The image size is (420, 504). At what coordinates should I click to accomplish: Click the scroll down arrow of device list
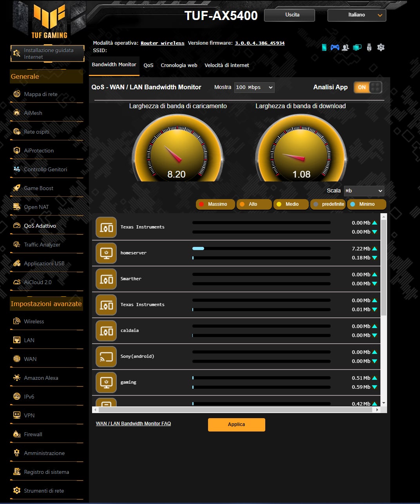click(x=384, y=403)
